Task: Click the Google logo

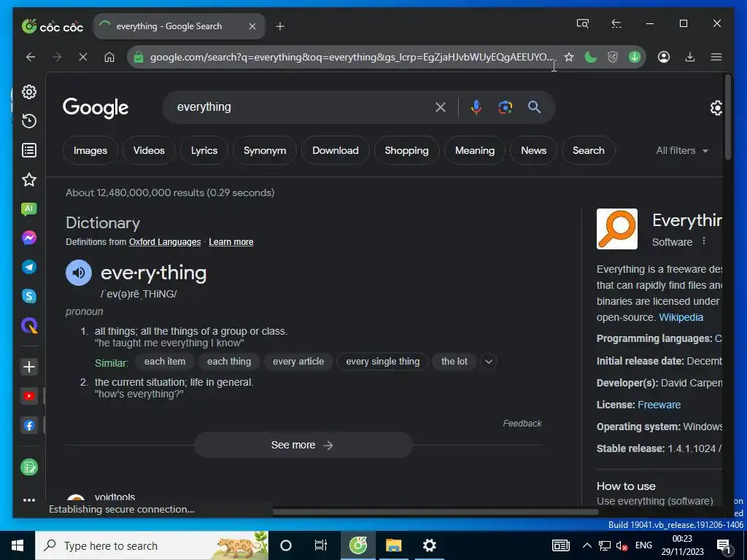Action: click(96, 108)
